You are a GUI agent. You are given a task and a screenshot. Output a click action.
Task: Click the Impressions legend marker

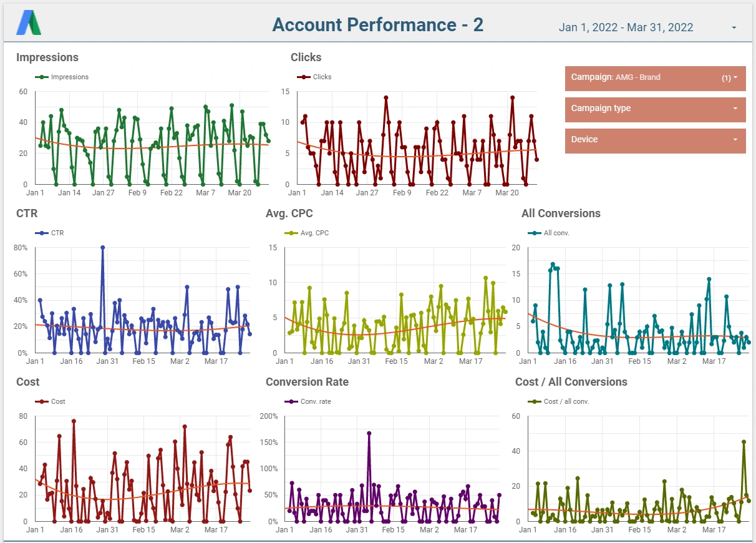42,77
